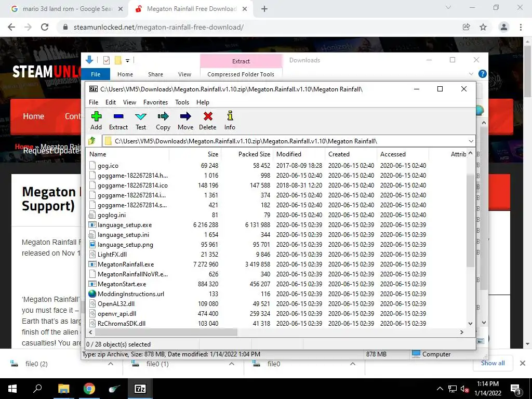
Task: Open the Explorer Share ribbon tab
Action: [155, 74]
